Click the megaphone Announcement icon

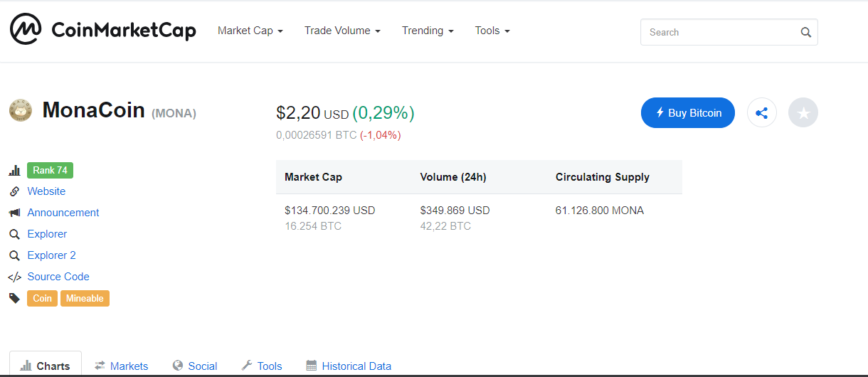(x=14, y=213)
